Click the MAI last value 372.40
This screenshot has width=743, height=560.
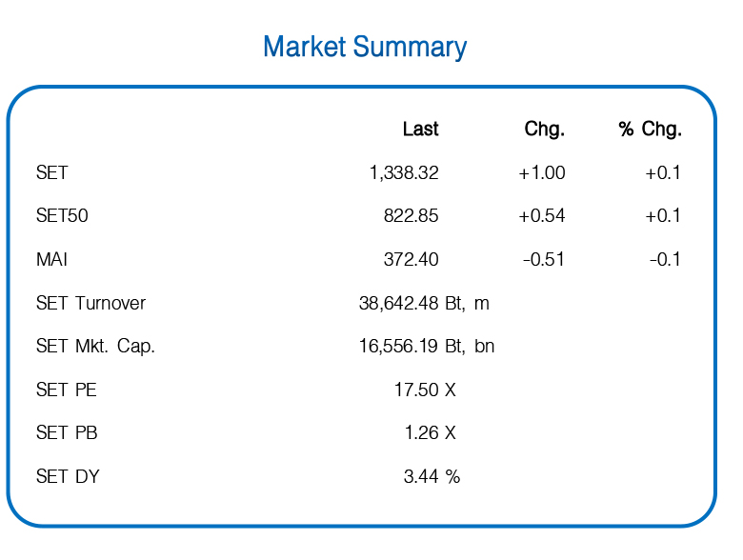412,259
